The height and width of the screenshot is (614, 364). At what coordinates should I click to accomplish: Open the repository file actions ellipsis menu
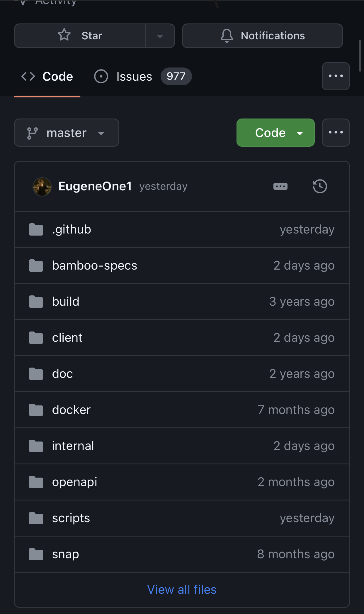pos(336,133)
